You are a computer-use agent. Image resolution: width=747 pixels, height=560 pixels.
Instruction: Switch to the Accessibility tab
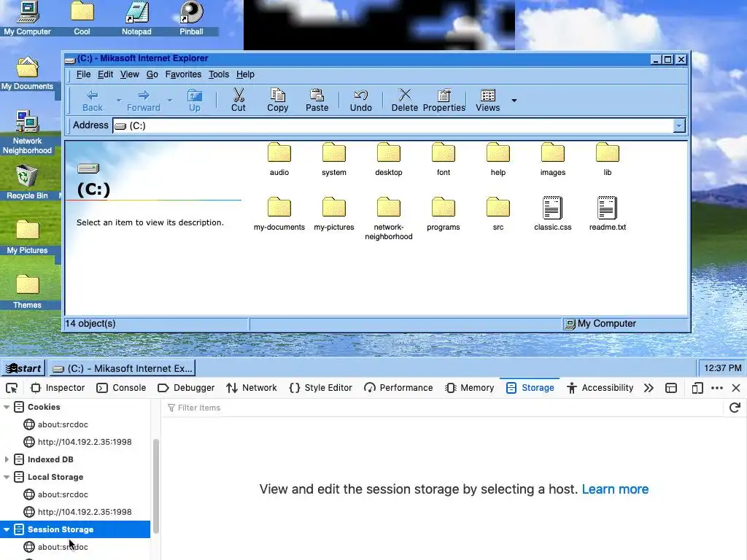pos(600,388)
